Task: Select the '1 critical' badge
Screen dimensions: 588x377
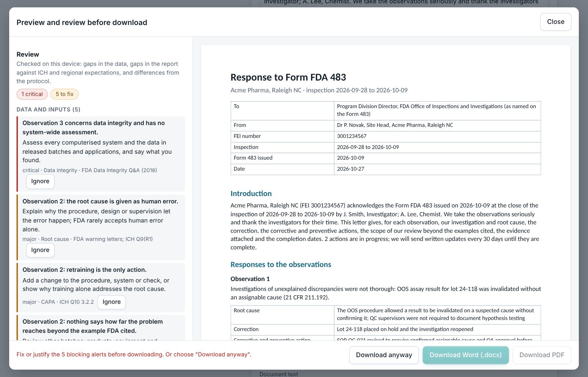Action: [32, 94]
